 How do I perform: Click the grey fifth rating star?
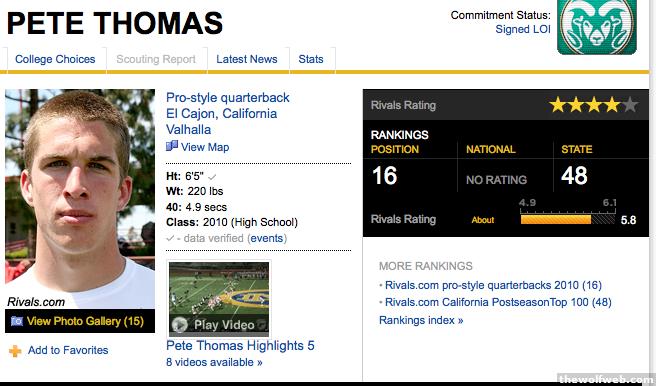pyautogui.click(x=630, y=105)
